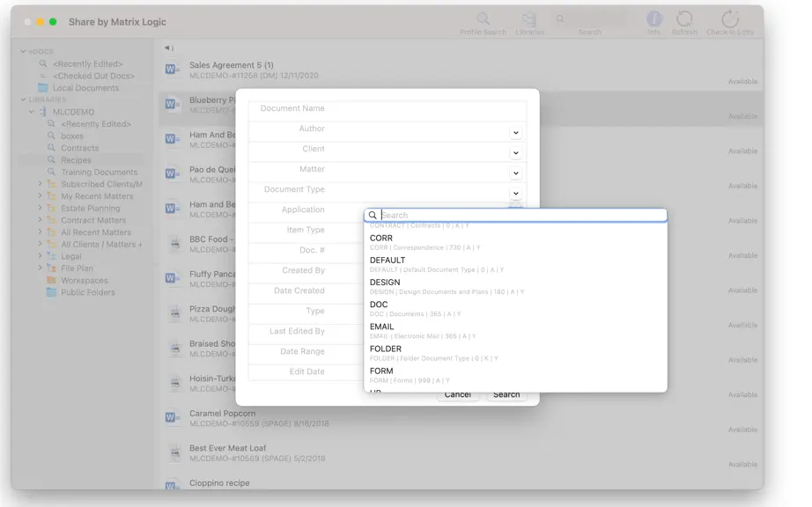This screenshot has height=507, width=812.
Task: Select the Best Ever Meat Loaf document title
Action: coord(227,448)
